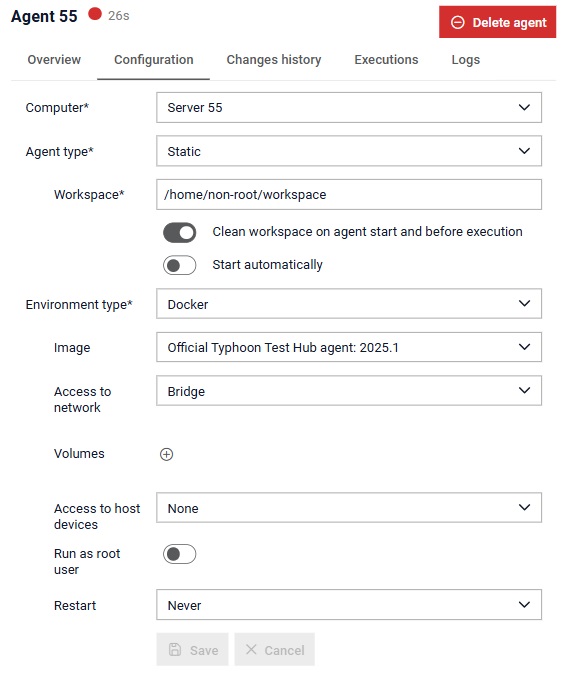
Task: Enable Start automatically switch
Action: [179, 265]
